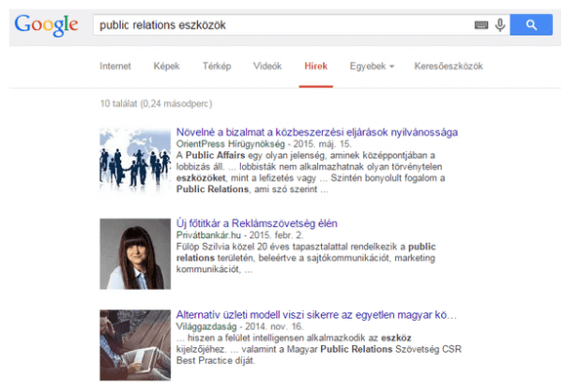Expand the Egyebek dropdown menu
This screenshot has height=392, width=563.
(372, 66)
